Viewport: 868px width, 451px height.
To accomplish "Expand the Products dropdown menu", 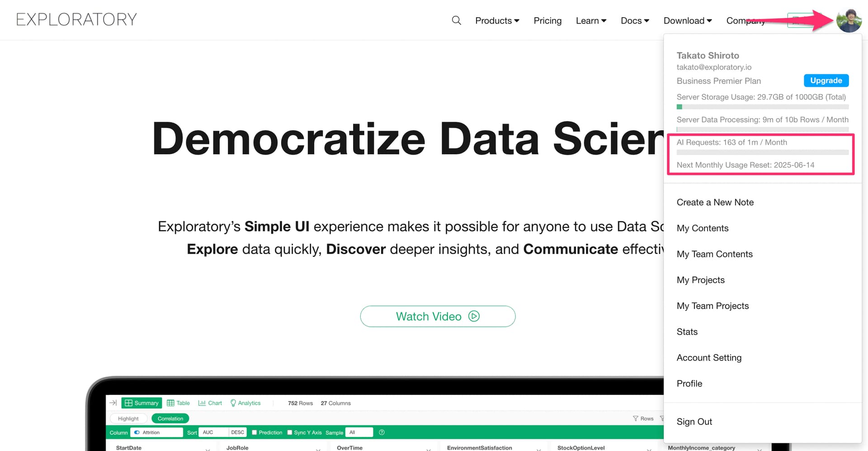I will click(497, 21).
